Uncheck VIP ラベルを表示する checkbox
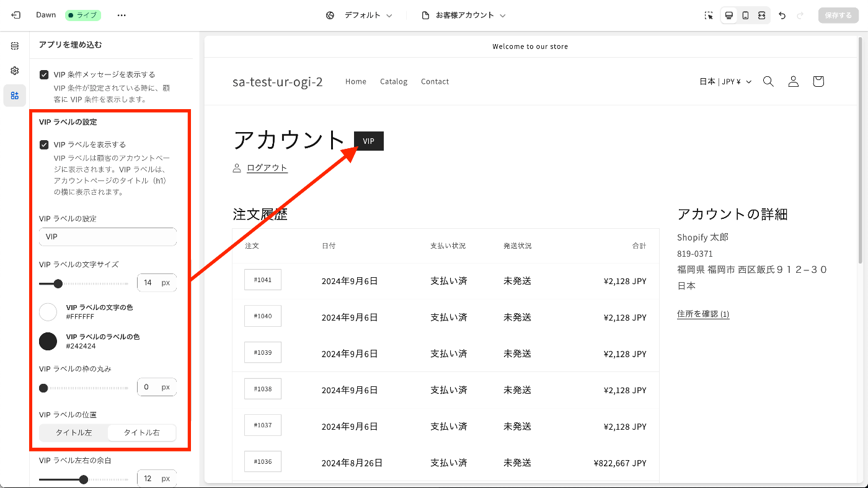Viewport: 868px width, 488px height. point(44,145)
